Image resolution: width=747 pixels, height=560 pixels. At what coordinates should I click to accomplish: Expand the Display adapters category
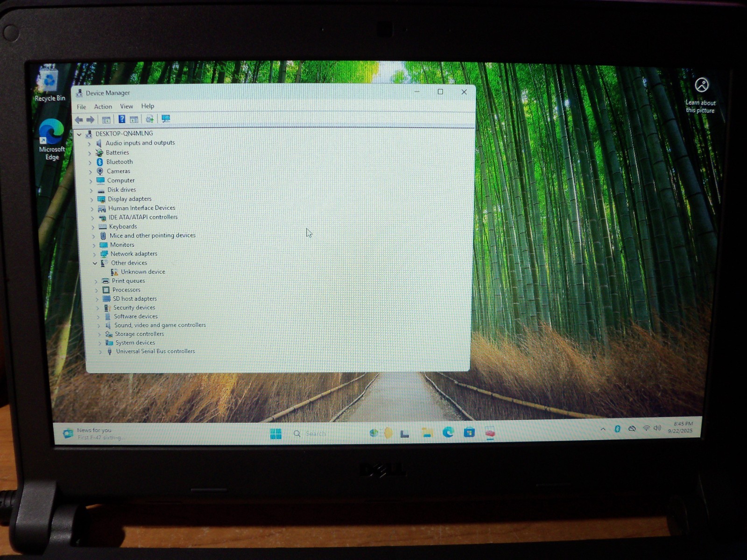click(x=92, y=200)
